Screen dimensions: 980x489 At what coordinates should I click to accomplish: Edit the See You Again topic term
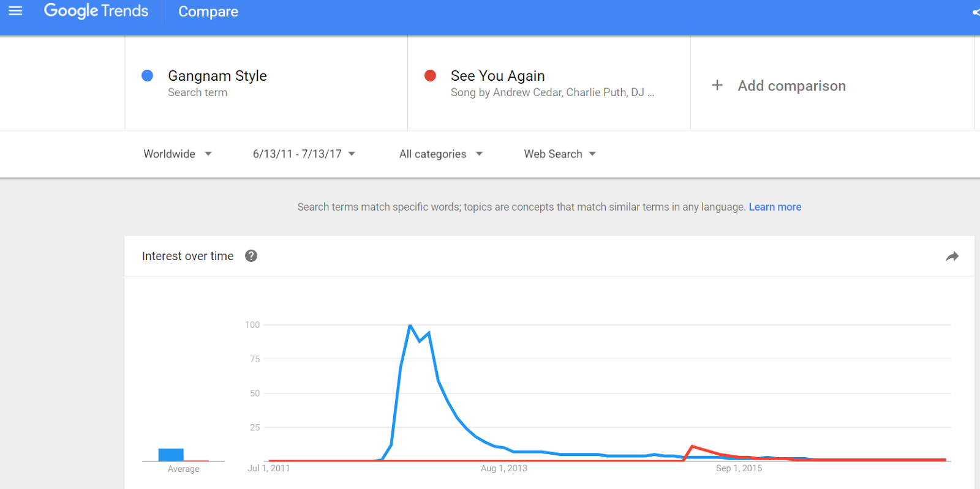coord(498,76)
